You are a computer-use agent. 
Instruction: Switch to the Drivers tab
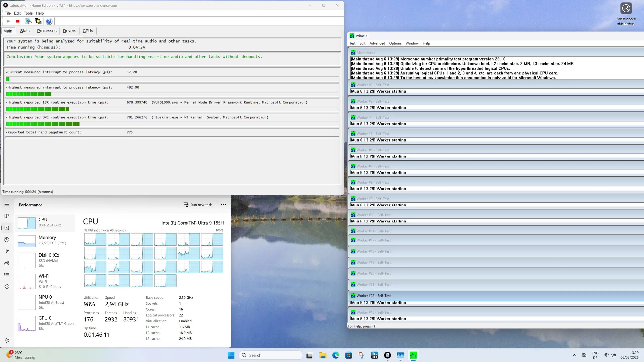(x=69, y=31)
